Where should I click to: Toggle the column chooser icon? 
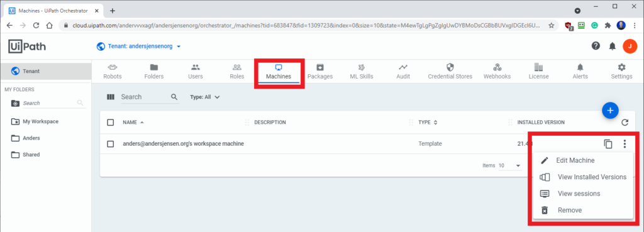(111, 97)
